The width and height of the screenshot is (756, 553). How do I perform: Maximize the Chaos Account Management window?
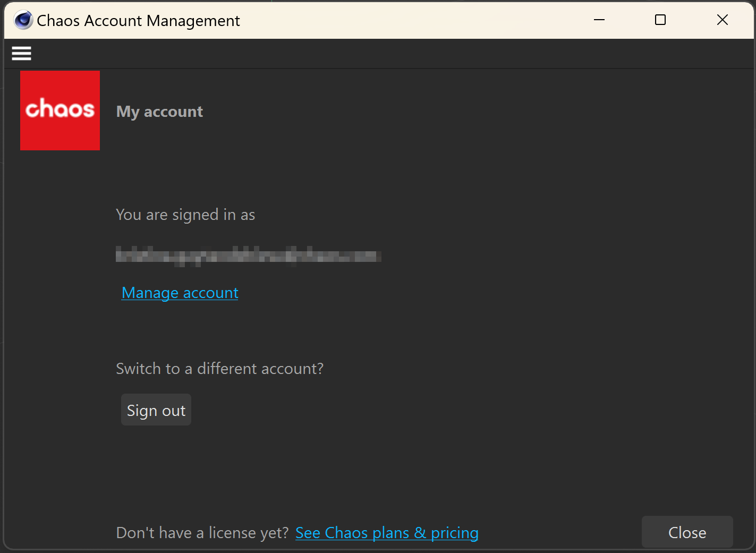[660, 20]
